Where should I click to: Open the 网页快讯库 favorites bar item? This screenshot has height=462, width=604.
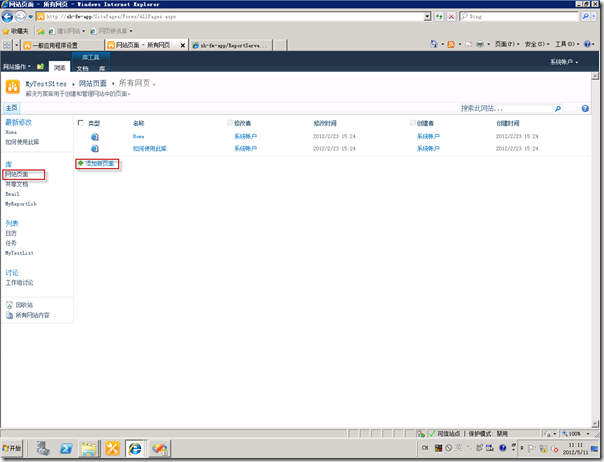pos(111,31)
